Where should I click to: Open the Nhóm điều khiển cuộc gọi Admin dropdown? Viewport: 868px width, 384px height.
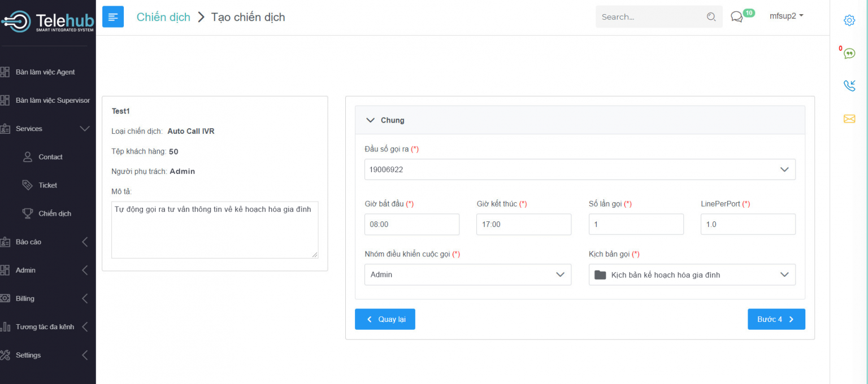click(x=467, y=274)
